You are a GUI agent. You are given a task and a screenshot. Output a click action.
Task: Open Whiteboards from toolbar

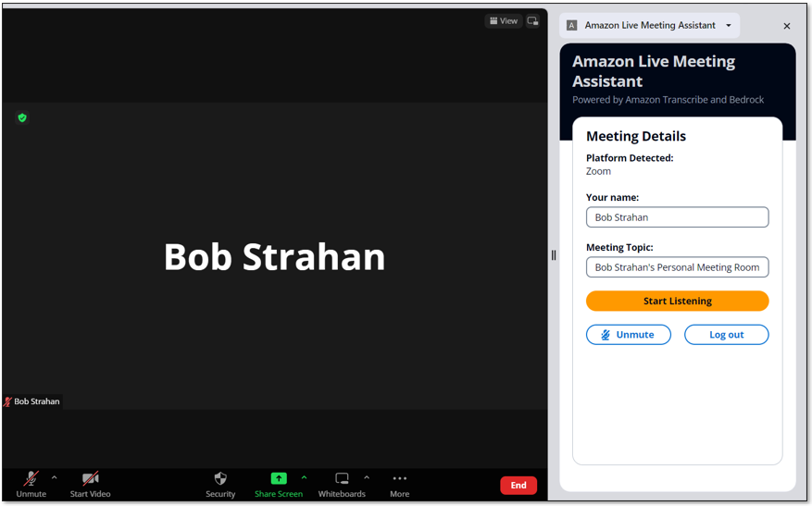(342, 485)
